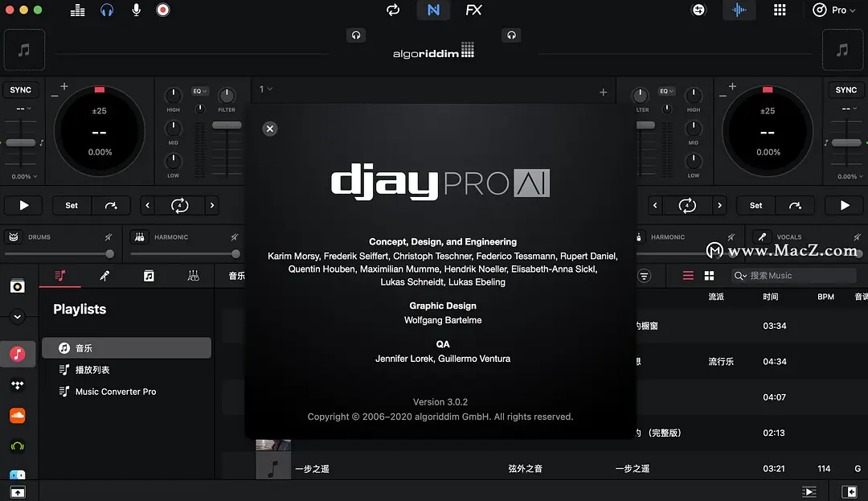Mute left deck HARMONIC
868x501 pixels.
click(x=235, y=237)
